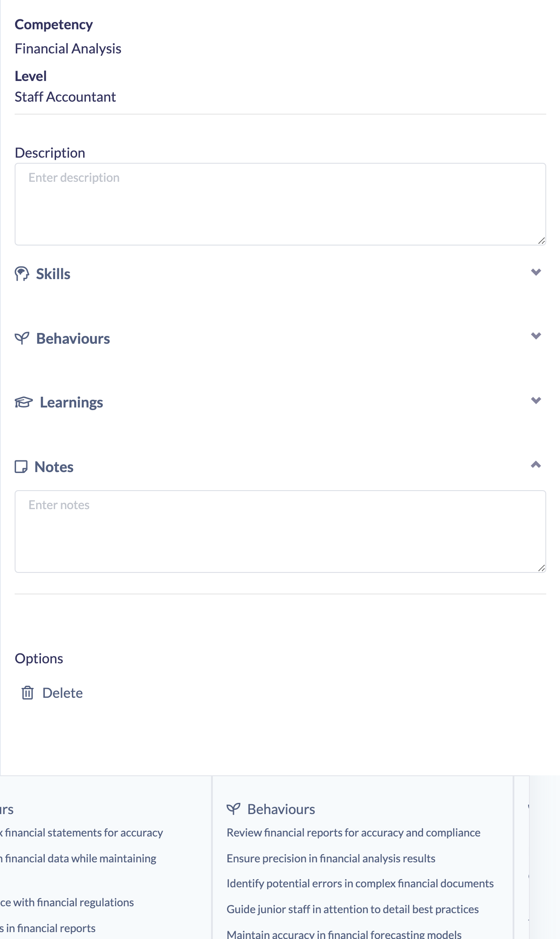Image resolution: width=560 pixels, height=939 pixels.
Task: Click the Notes sticky-note icon
Action: click(21, 466)
